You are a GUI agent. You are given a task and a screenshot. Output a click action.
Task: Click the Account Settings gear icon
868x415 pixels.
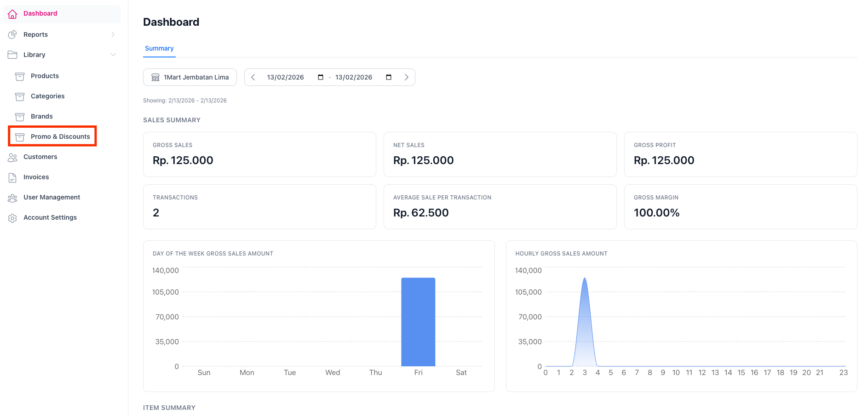(12, 218)
